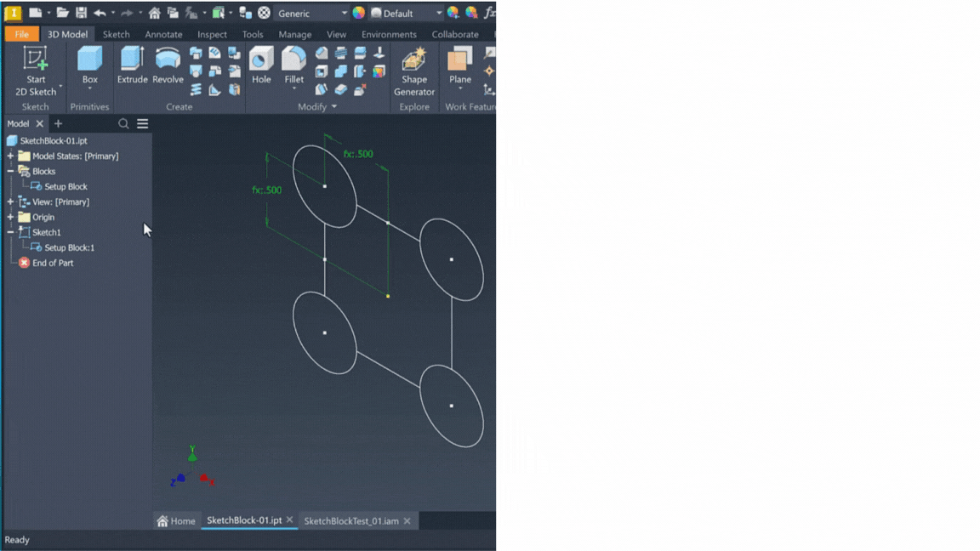The image size is (980, 551).
Task: Open the Box primitive dropdown
Action: pos(89,89)
